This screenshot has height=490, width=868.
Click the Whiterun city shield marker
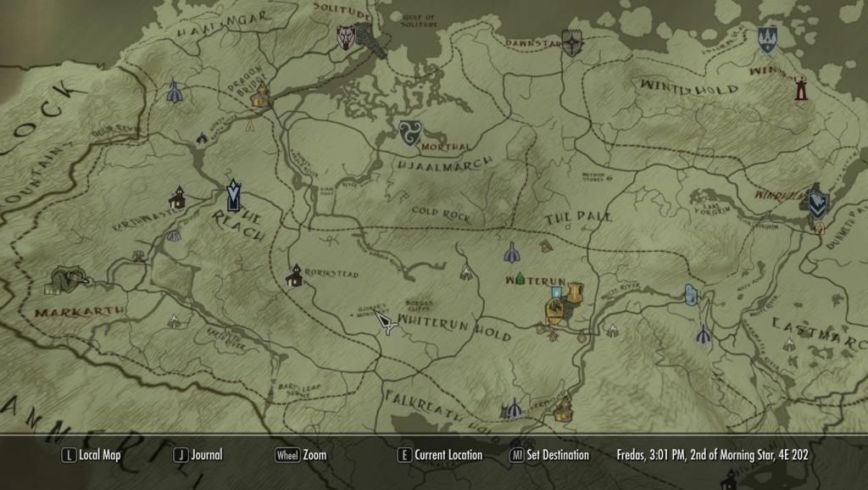coord(576,293)
